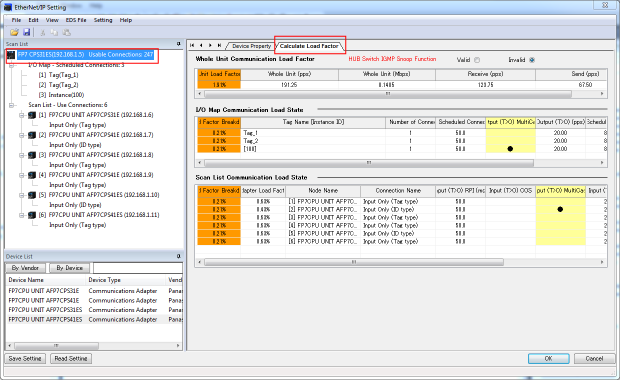Select the Valid radio button

click(x=477, y=60)
